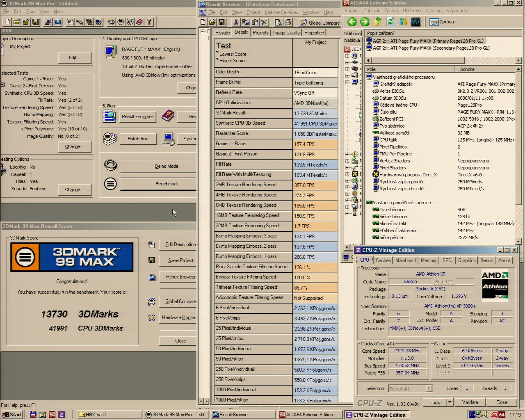Click striped benchmark circle icon in 3DMark toolbar

pos(121,22)
